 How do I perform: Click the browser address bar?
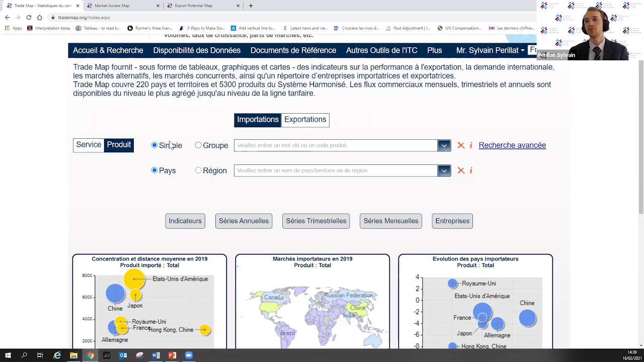pos(292,18)
